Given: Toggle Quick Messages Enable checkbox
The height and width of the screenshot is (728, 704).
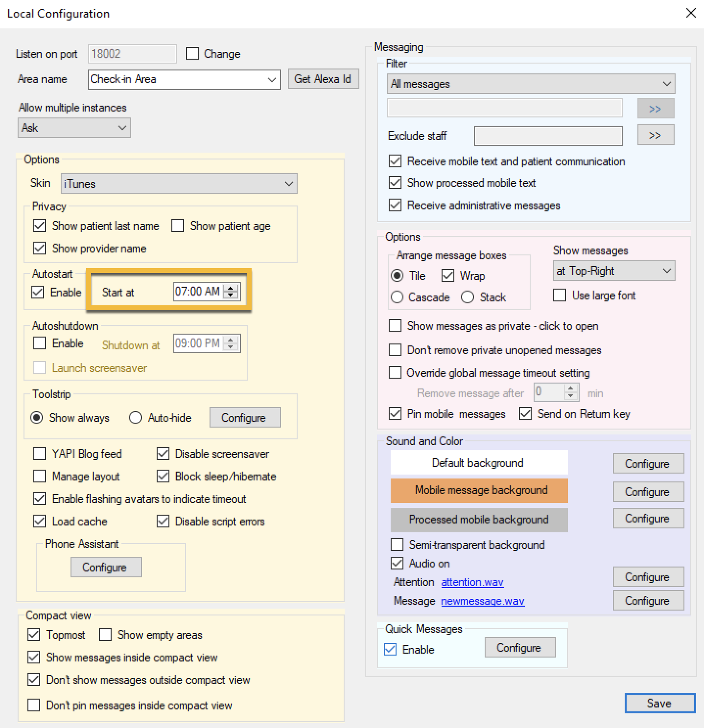Looking at the screenshot, I should (x=390, y=649).
